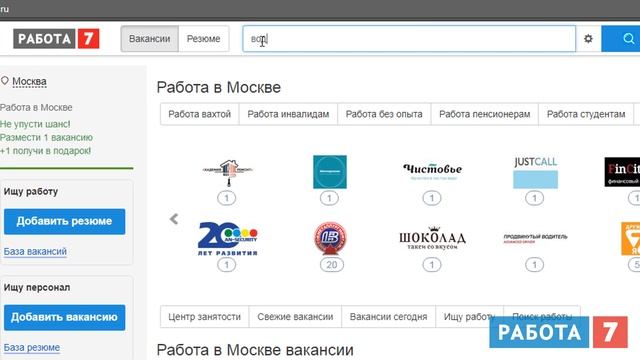Open Работа пенсионерам category

[x=484, y=114]
